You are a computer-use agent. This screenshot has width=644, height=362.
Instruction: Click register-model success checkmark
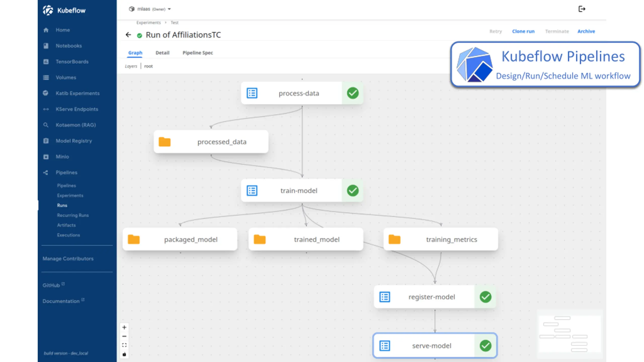click(x=485, y=297)
